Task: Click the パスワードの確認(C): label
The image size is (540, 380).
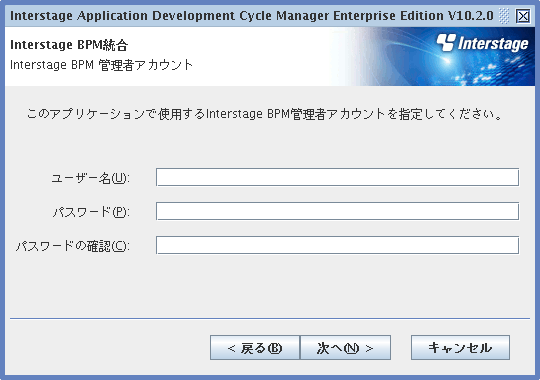Action: click(73, 246)
